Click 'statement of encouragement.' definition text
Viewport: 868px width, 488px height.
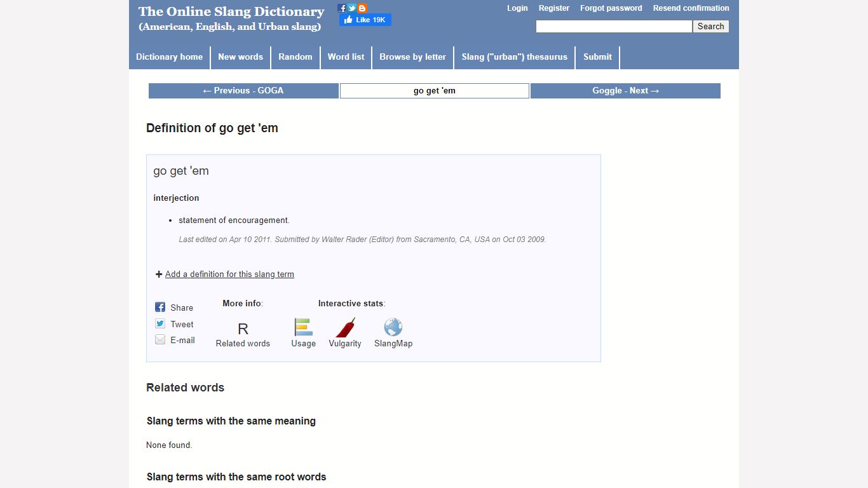[x=234, y=220]
